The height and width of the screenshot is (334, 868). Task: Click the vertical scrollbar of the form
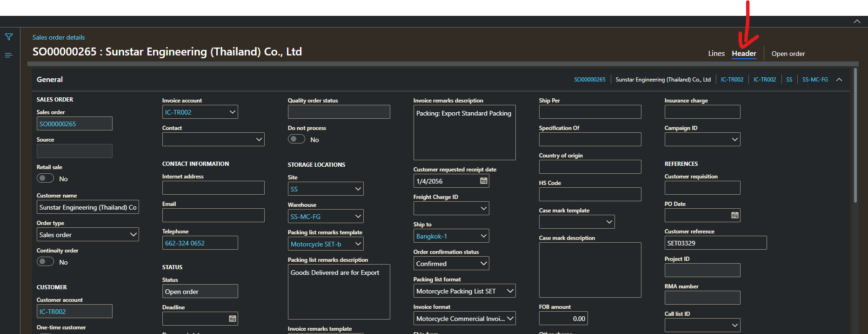tap(855, 135)
